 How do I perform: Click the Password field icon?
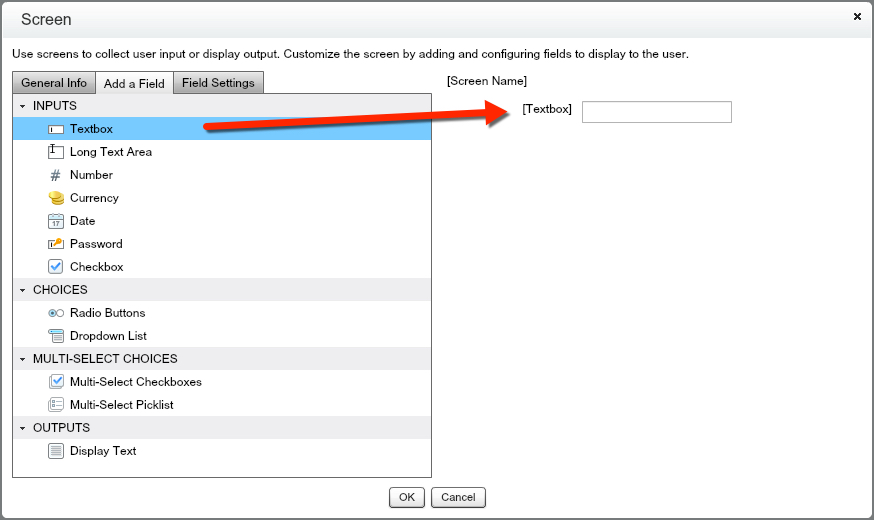pyautogui.click(x=56, y=244)
